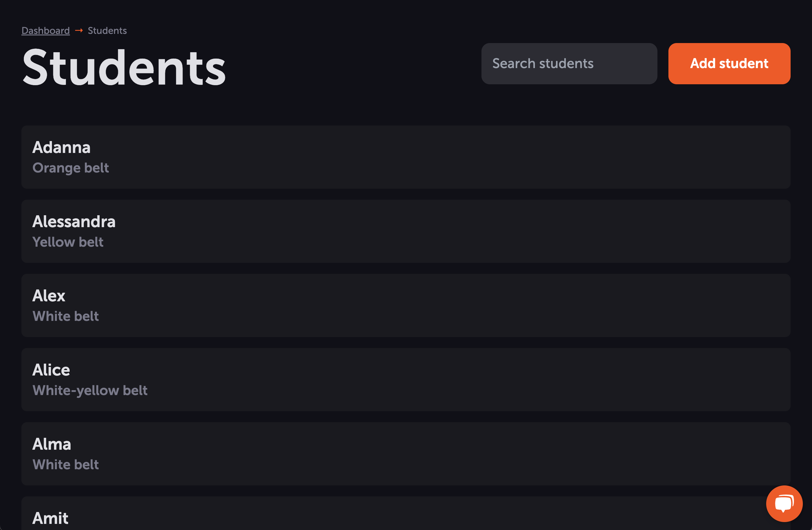Image resolution: width=812 pixels, height=530 pixels.
Task: Open Alma's student entry
Action: pos(406,454)
